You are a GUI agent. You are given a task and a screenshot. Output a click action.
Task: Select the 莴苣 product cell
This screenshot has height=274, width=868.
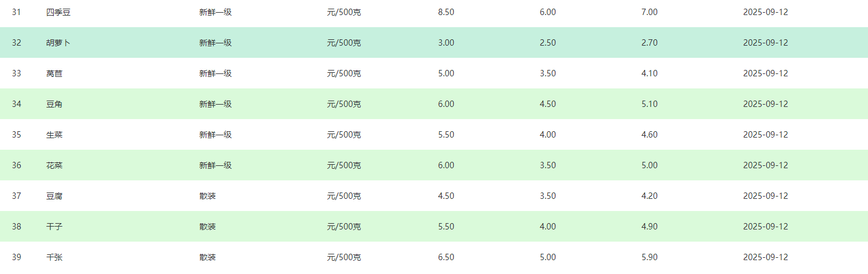54,73
